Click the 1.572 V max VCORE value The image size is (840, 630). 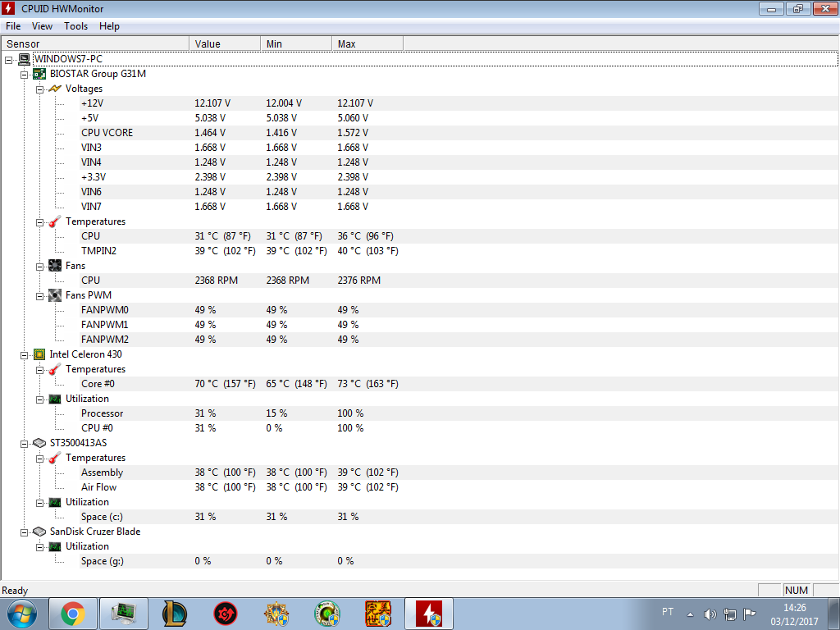353,133
